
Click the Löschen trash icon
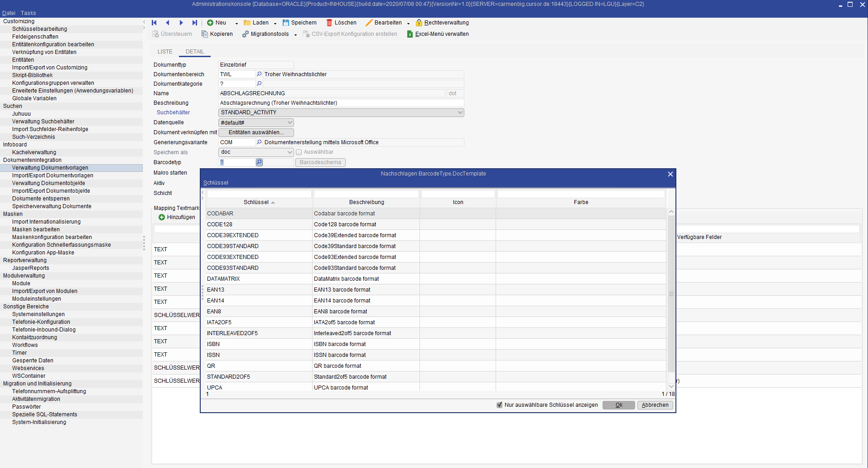[x=329, y=23]
